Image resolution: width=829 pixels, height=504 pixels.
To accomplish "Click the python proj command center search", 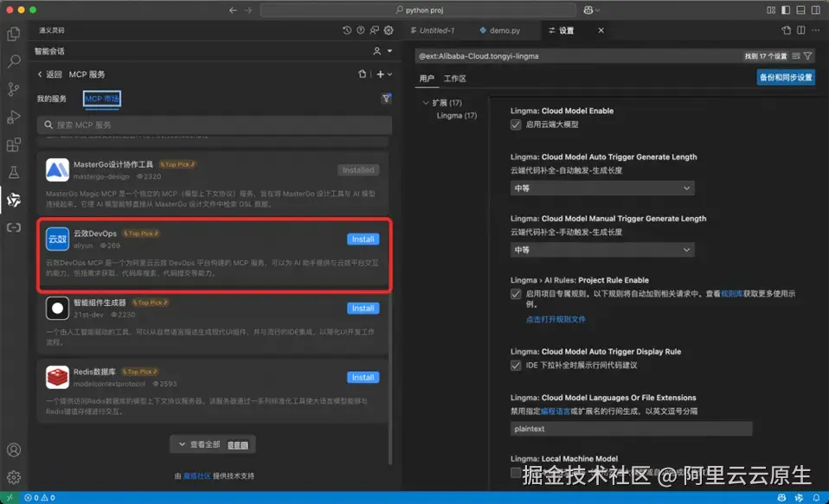I will click(x=418, y=10).
